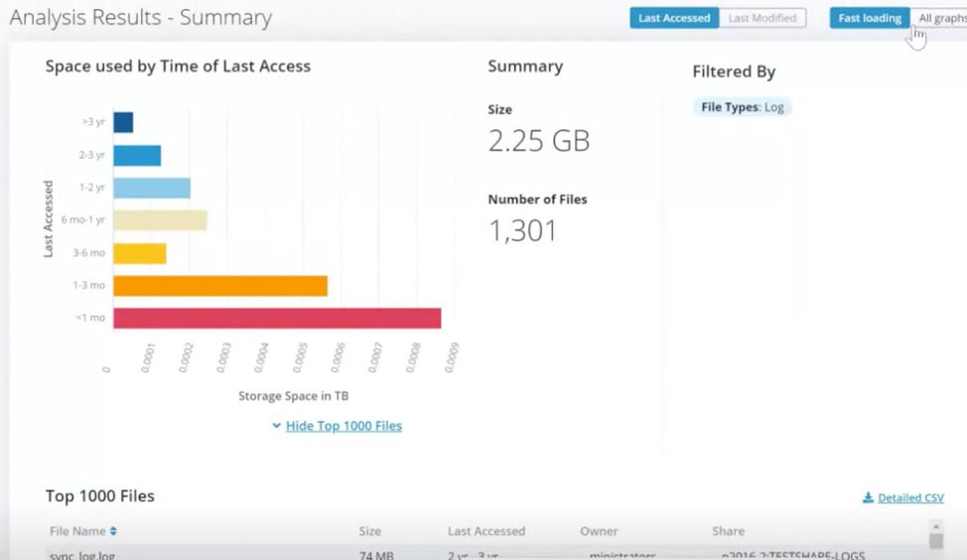Enable Fast loading mode
967x560 pixels.
[870, 18]
